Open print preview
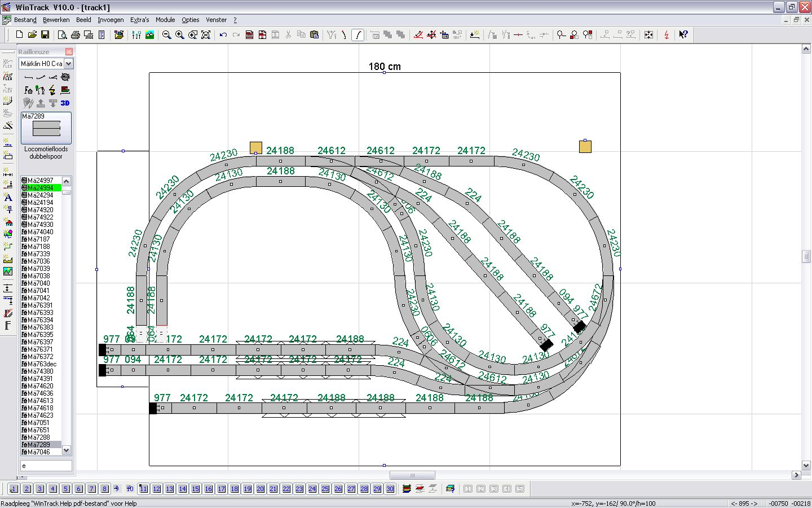The width and height of the screenshot is (812, 508). point(62,34)
